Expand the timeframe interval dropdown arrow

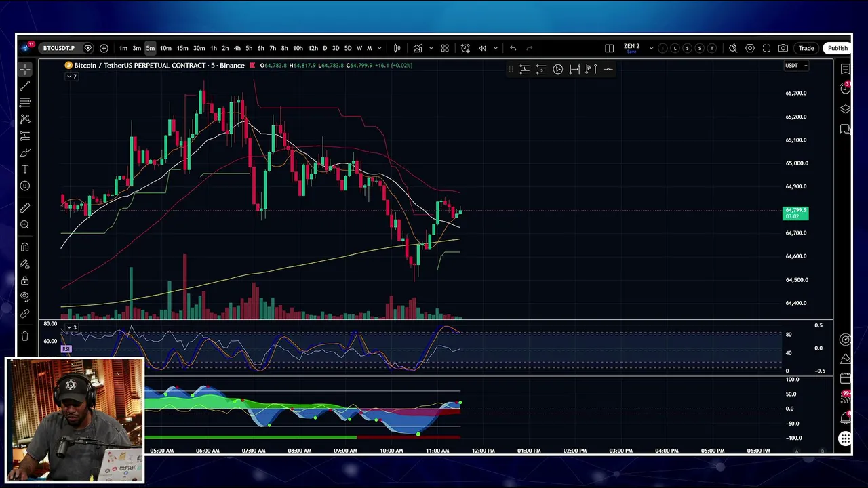pyautogui.click(x=379, y=48)
